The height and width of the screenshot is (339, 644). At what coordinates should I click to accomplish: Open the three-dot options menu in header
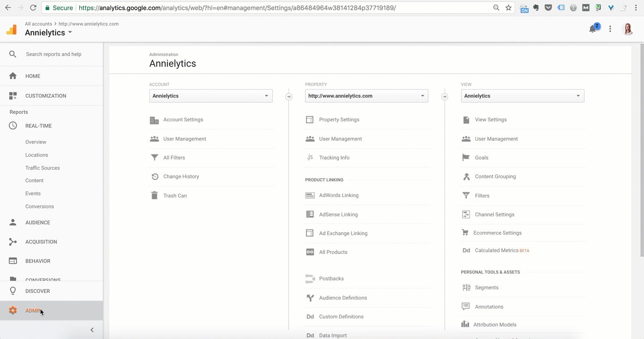(x=610, y=29)
